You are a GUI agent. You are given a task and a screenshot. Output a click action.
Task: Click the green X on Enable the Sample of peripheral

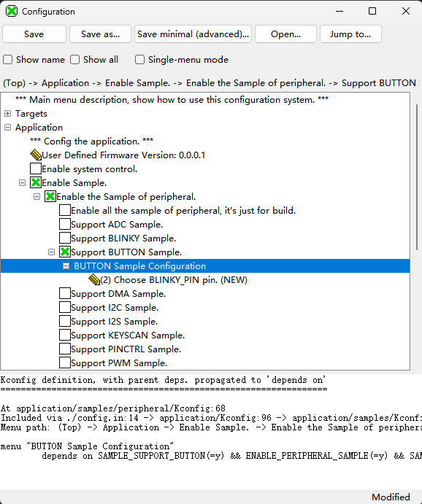tap(50, 196)
